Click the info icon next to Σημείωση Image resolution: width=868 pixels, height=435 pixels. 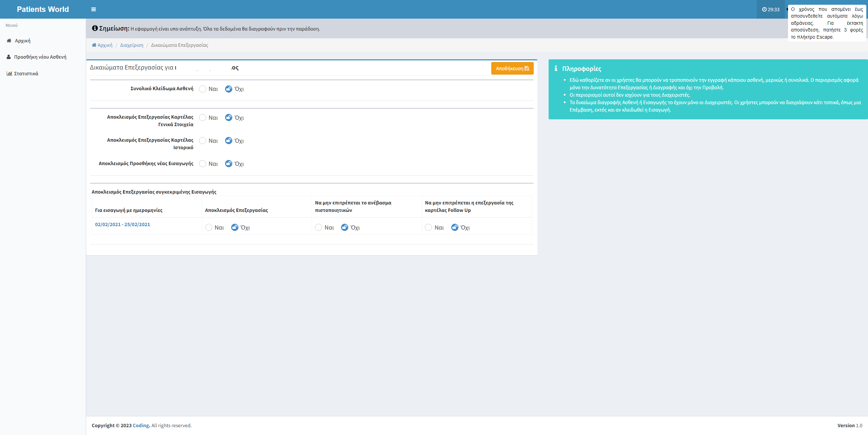tap(95, 28)
